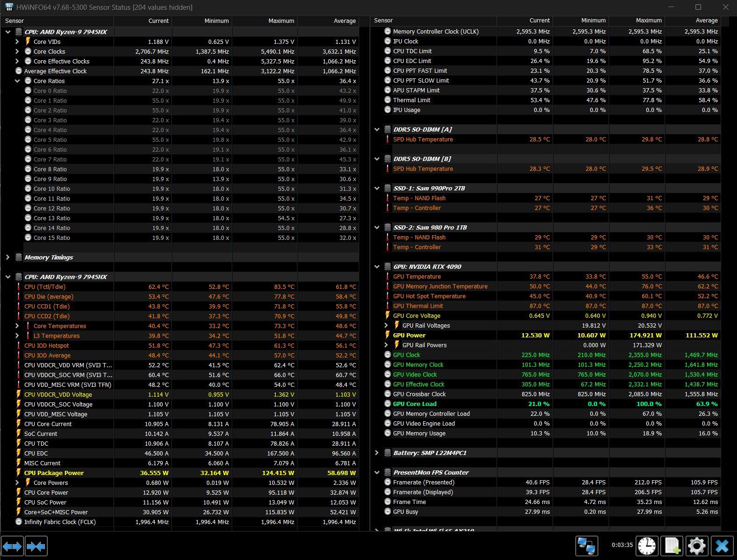737x560 pixels.
Task: Collapse the SSD-2: Sam 980 Pro 1TB group
Action: 377,227
